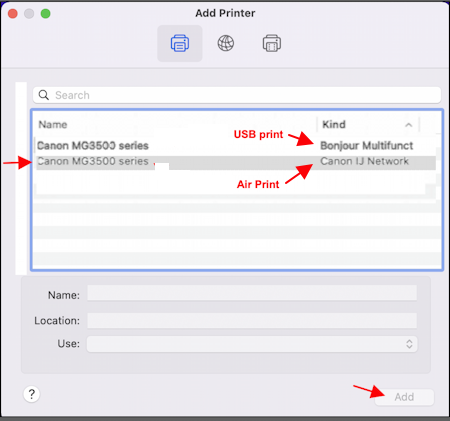Click the magnifying glass search icon
450x421 pixels.
[x=44, y=95]
